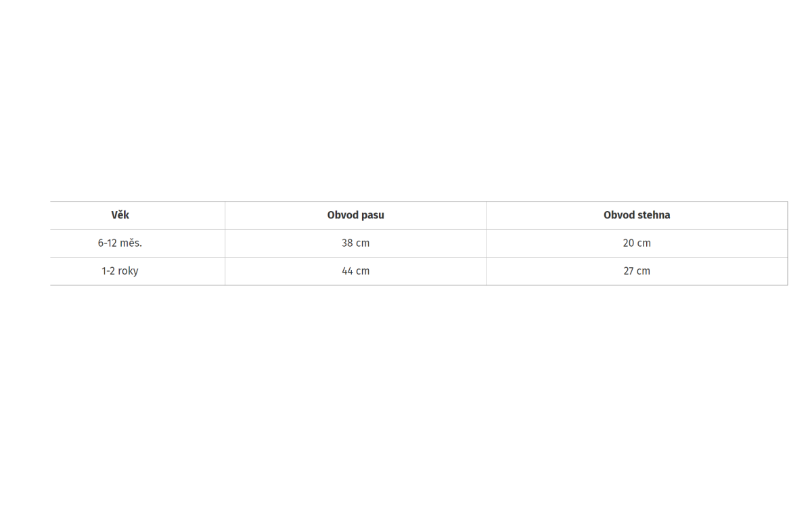Click the number 20 in table
The height and width of the screenshot is (516, 812).
(629, 243)
